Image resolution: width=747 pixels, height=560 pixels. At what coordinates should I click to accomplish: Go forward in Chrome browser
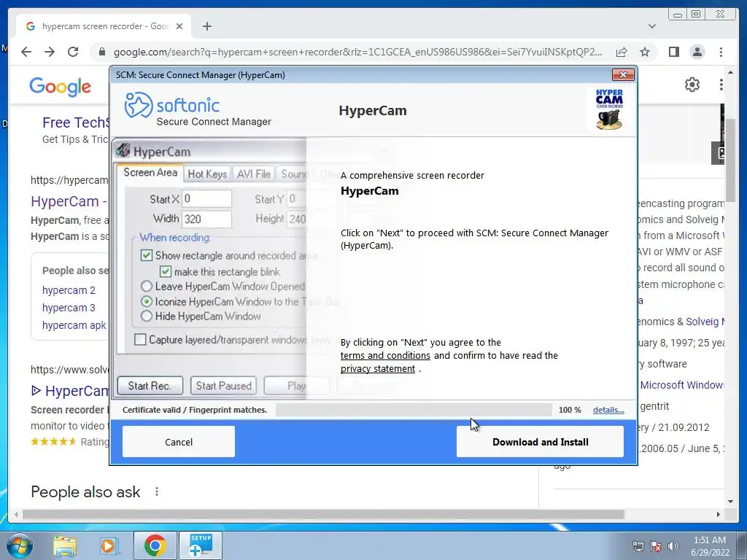[x=50, y=52]
